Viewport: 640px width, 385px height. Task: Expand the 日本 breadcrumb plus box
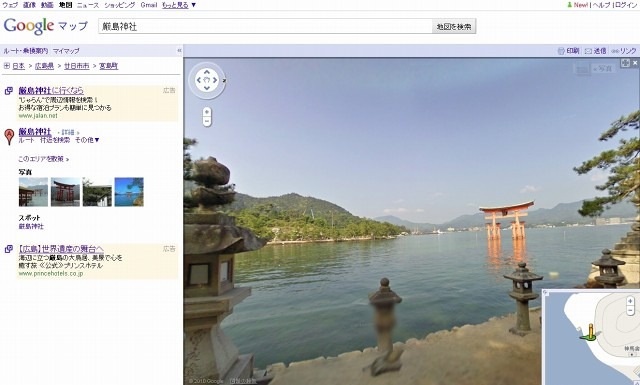(7, 66)
